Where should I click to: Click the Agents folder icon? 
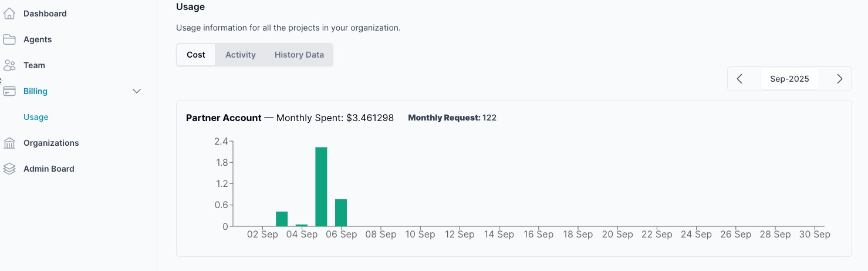pyautogui.click(x=9, y=39)
